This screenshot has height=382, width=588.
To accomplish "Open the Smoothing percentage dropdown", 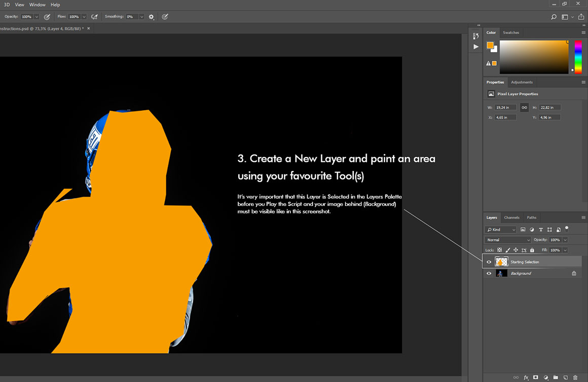I will pyautogui.click(x=141, y=17).
